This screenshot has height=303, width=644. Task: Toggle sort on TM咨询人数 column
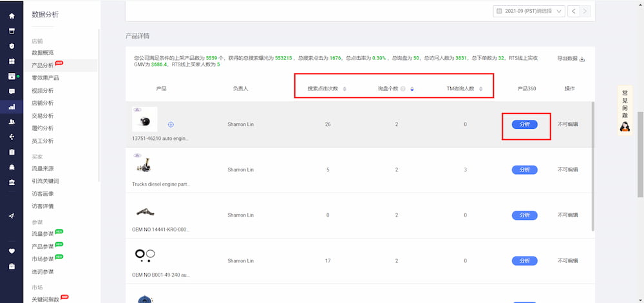click(480, 89)
